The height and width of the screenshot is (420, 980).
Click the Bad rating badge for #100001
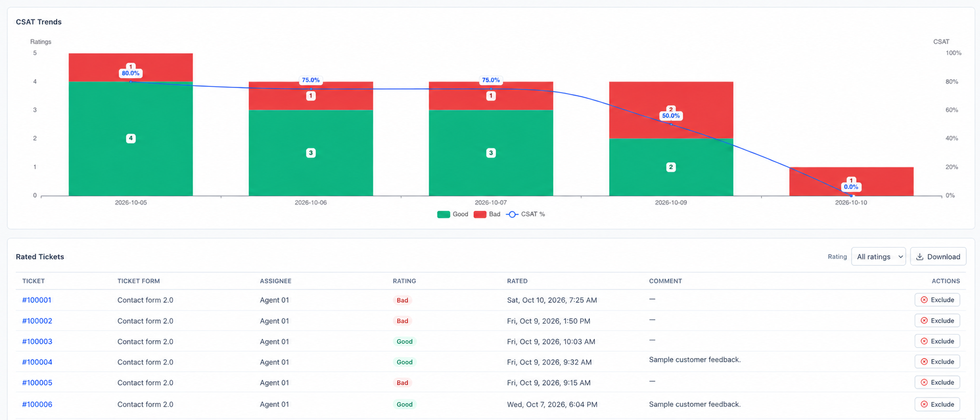403,300
